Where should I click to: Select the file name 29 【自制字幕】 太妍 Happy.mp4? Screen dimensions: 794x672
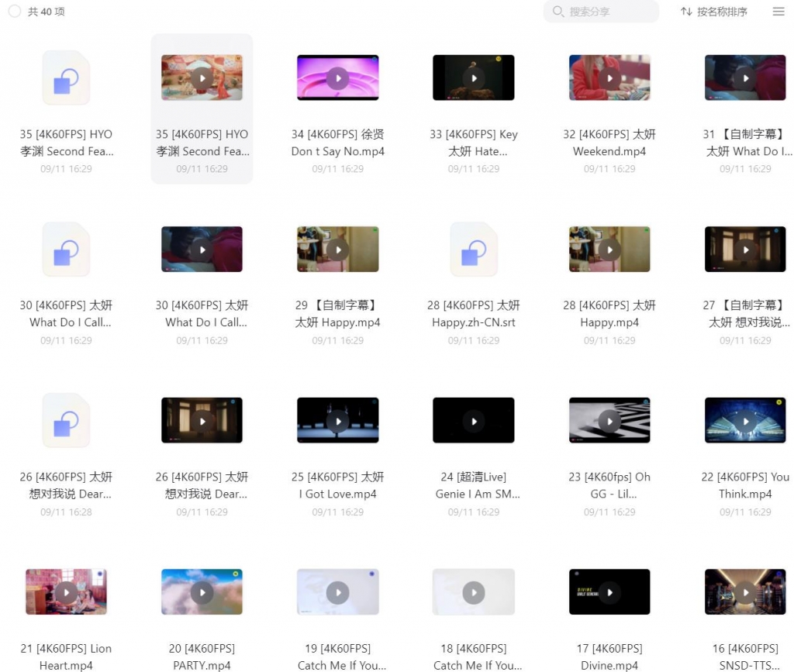click(x=338, y=314)
